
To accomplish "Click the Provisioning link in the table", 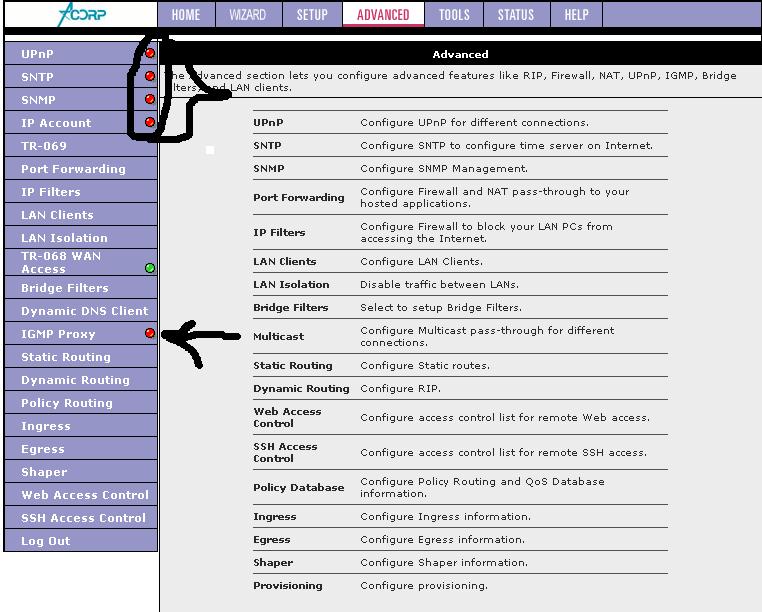I will click(287, 586).
